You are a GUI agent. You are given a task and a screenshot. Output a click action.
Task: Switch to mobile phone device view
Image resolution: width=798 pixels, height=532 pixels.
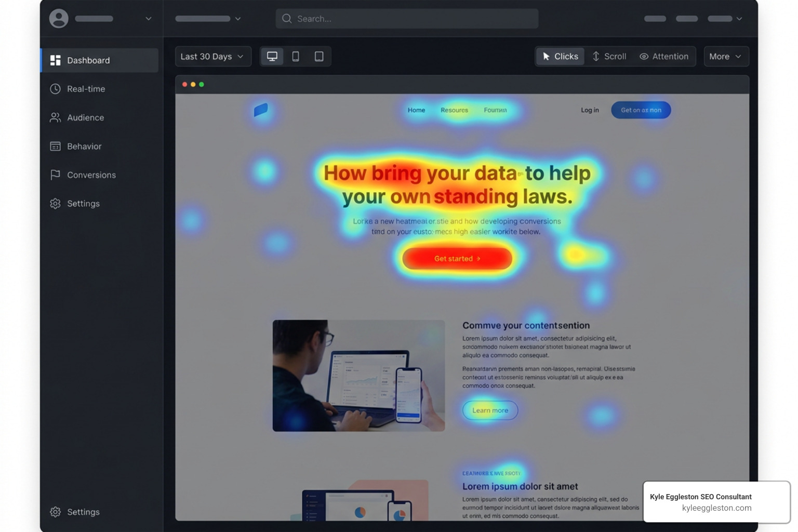296,56
